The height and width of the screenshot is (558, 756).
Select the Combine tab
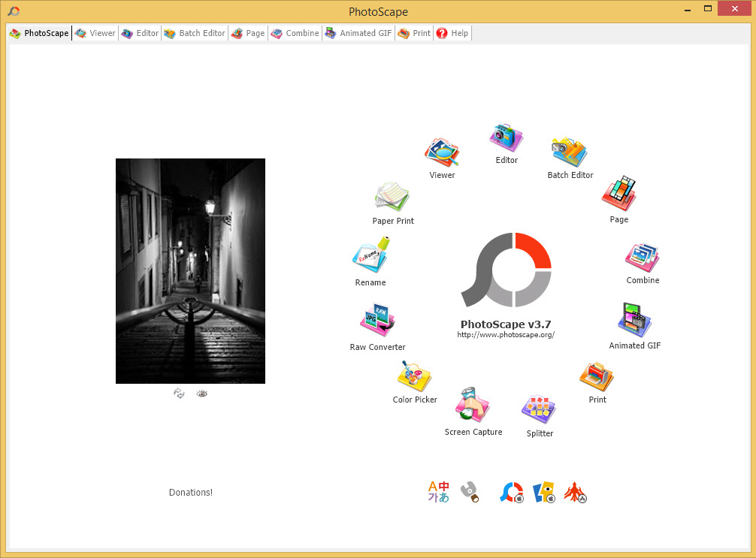click(295, 33)
